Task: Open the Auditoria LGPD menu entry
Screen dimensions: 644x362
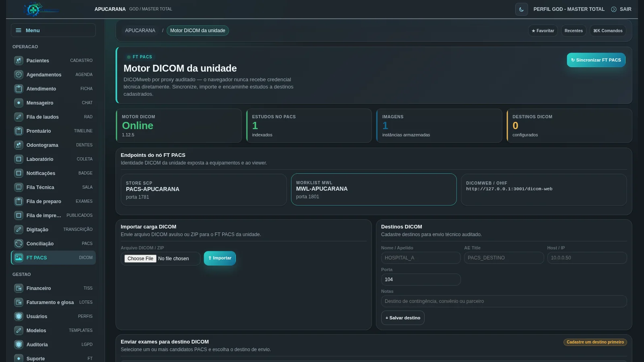Action: 53,344
